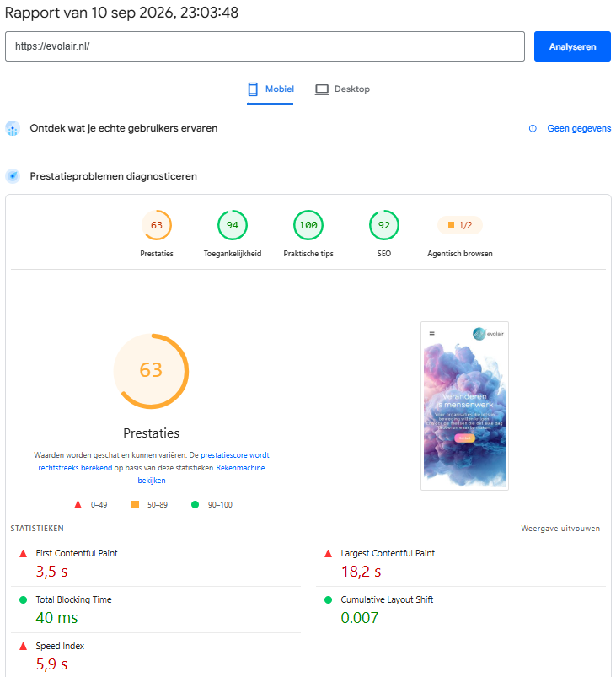
Task: Click the info icon beside Geen gegevens
Action: coord(533,128)
